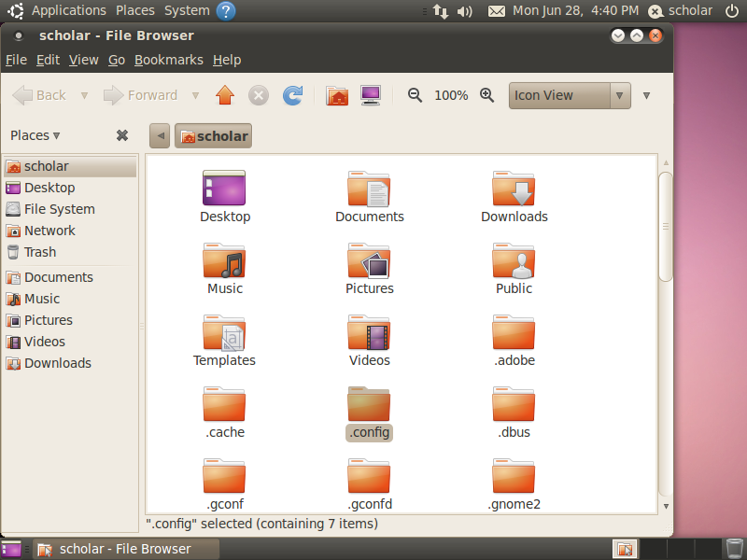
Task: Click the vertical scrollbar handle
Action: (x=666, y=227)
